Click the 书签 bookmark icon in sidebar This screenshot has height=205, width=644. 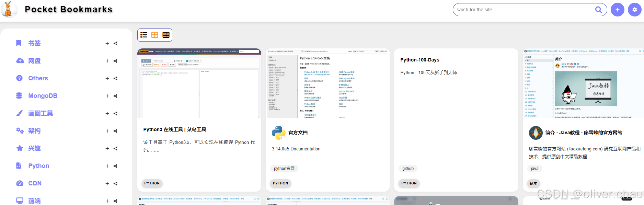point(19,43)
